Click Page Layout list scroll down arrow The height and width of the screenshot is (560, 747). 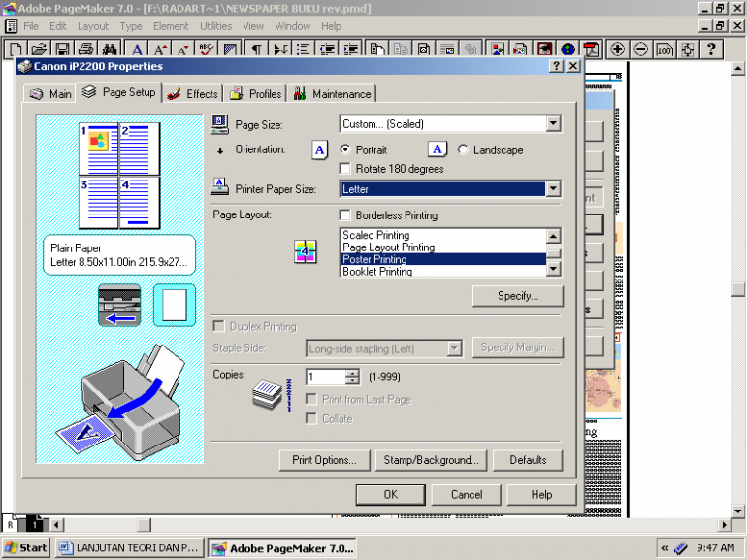pyautogui.click(x=553, y=269)
